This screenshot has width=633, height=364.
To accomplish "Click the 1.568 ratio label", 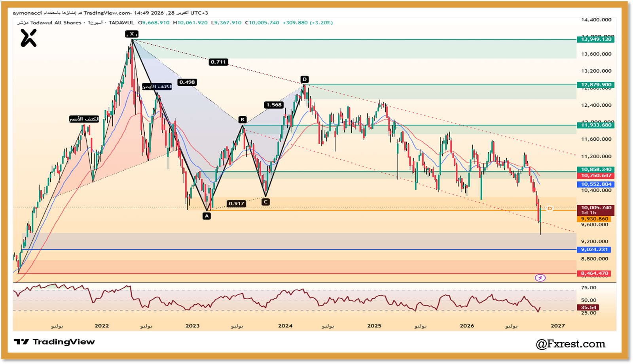I will click(x=274, y=105).
